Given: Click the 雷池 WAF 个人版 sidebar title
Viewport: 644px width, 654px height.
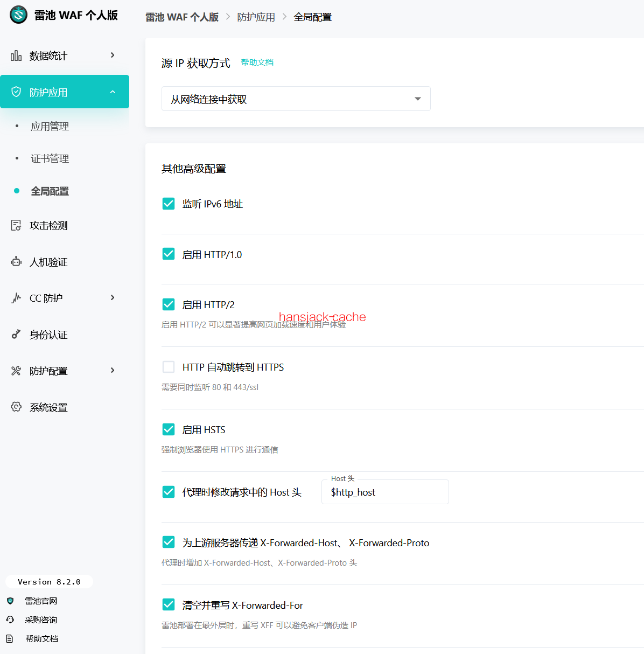Looking at the screenshot, I should [76, 15].
